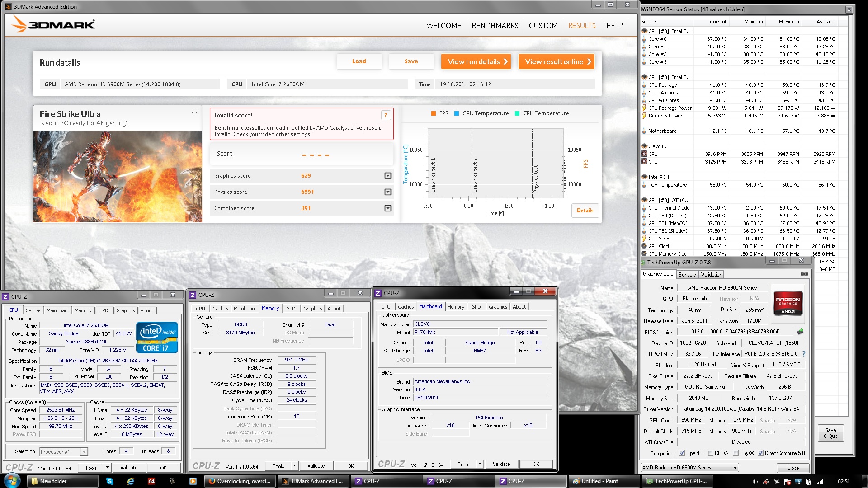Click the Save & Quit button

(x=830, y=433)
